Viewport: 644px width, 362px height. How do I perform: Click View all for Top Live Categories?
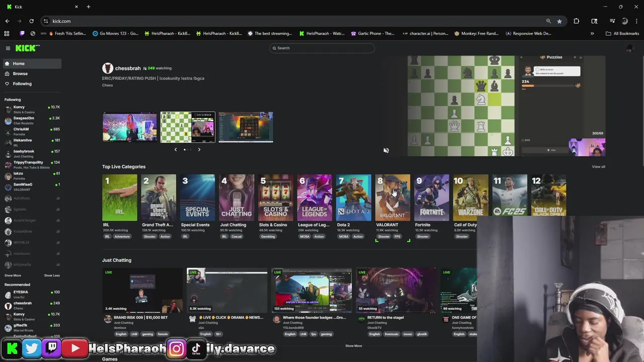[598, 167]
